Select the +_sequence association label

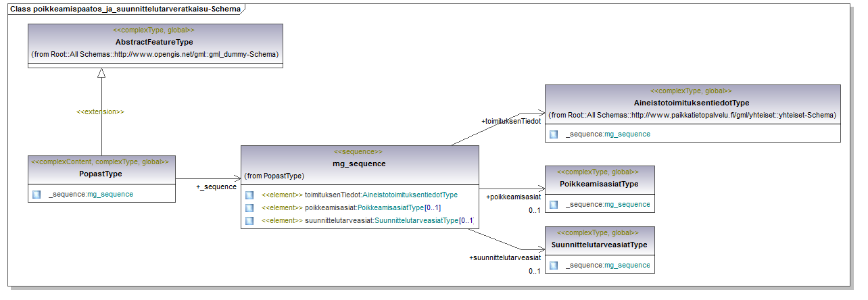(216, 186)
